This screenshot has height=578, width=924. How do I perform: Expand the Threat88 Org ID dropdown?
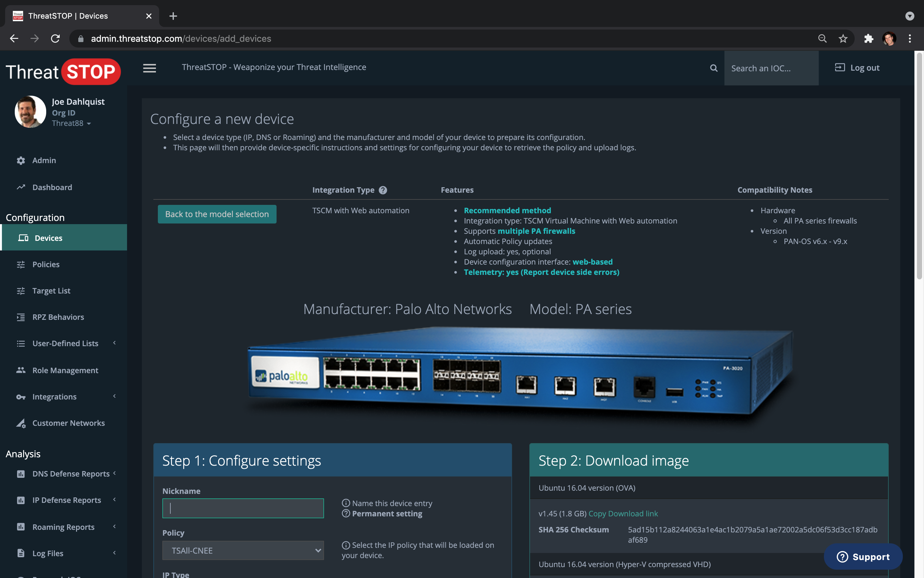tap(72, 123)
